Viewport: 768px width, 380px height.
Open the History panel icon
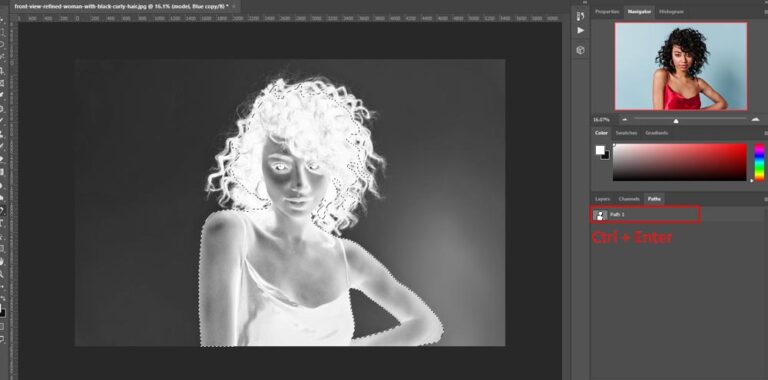tap(580, 16)
